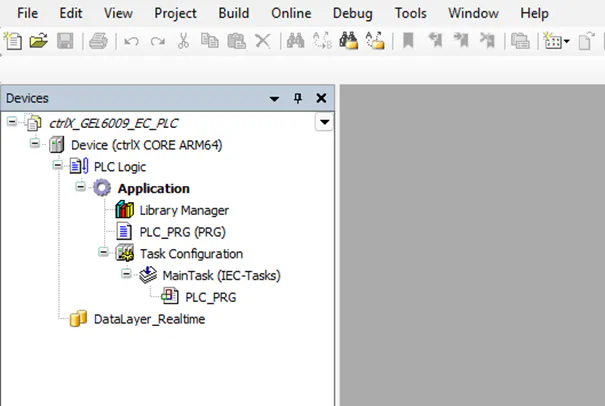This screenshot has height=406, width=605.
Task: Click the Toggle Bookmark toolbar icon
Action: pyautogui.click(x=408, y=41)
